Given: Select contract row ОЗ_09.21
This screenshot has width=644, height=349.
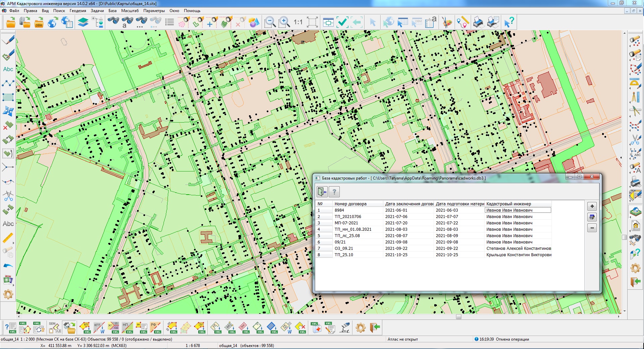Looking at the screenshot, I should [433, 249].
